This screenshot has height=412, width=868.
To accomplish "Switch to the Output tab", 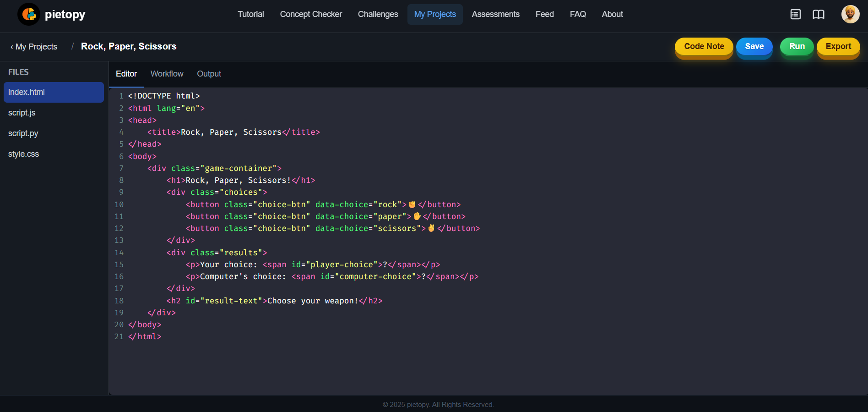I will [x=209, y=74].
